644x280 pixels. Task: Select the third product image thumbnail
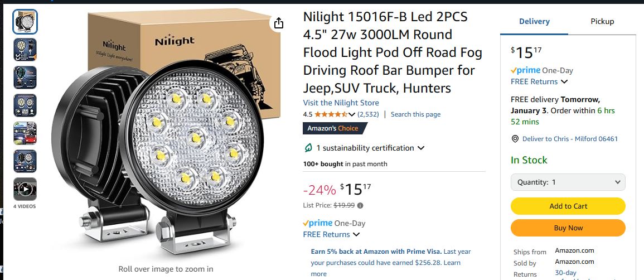click(25, 78)
